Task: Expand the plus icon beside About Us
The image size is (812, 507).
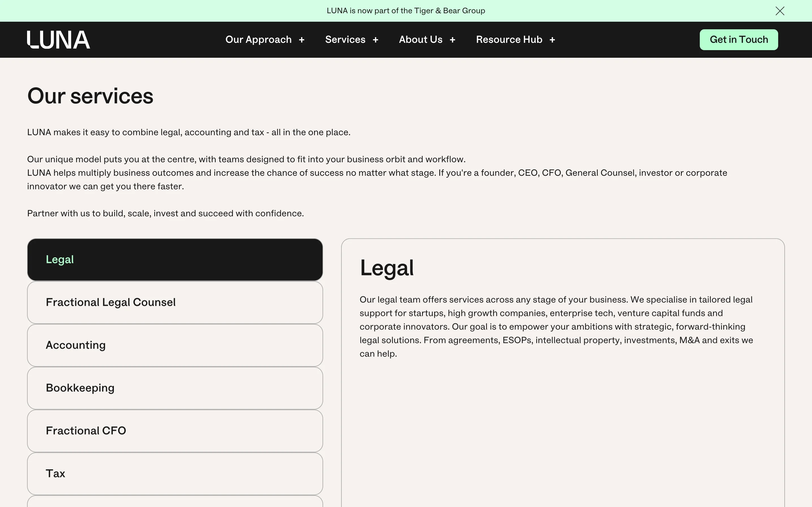Action: (x=452, y=40)
